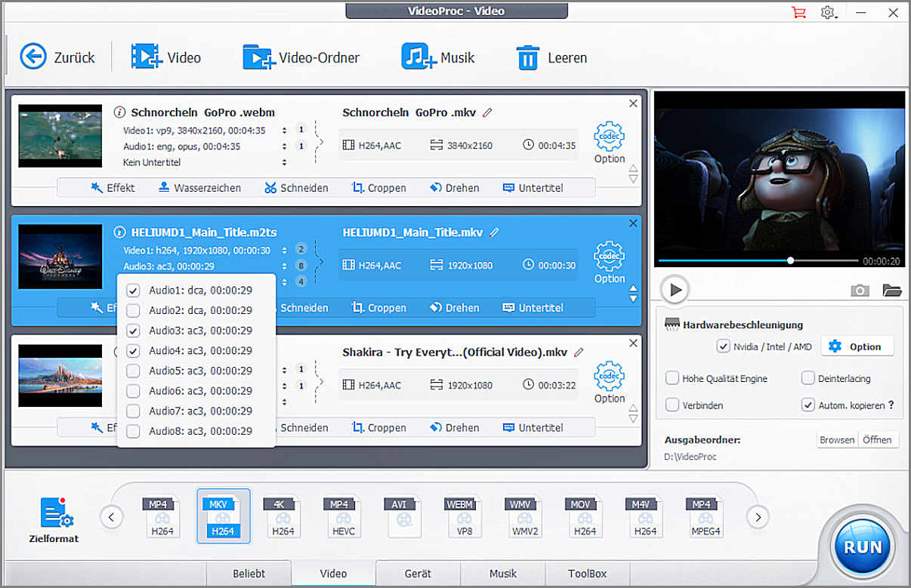The image size is (911, 588).
Task: Expand Kein Untertitel selector for Schnorcheln video
Action: click(285, 162)
